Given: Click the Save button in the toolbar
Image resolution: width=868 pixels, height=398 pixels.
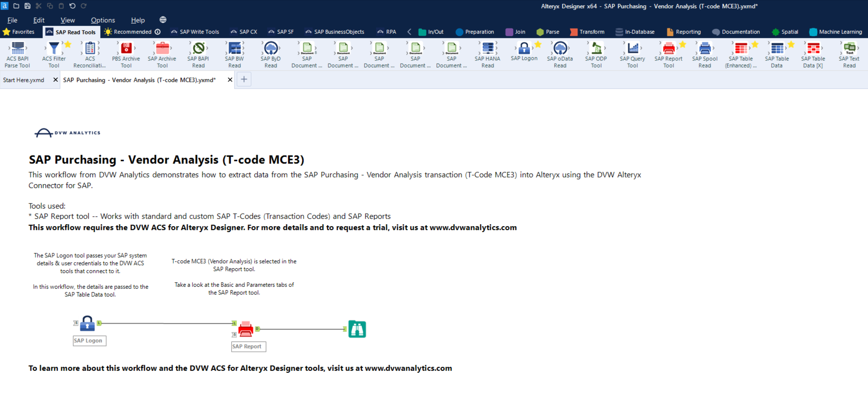Looking at the screenshot, I should click(27, 6).
